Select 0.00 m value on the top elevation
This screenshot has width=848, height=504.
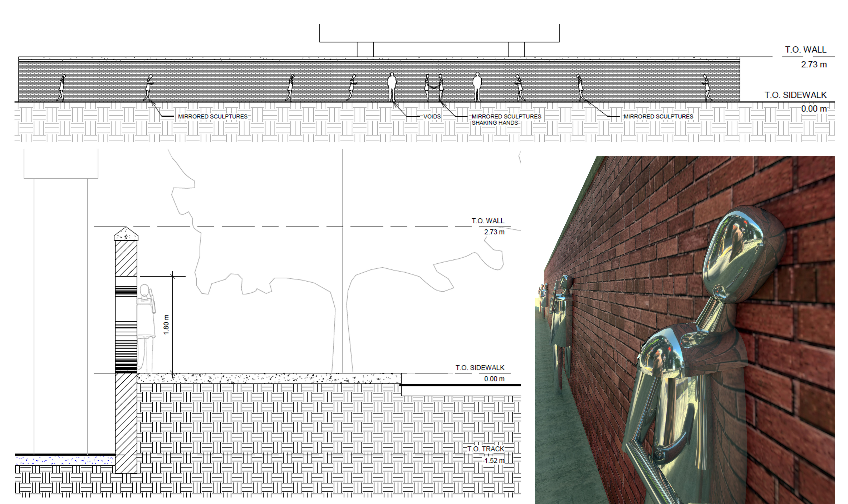[x=814, y=109]
